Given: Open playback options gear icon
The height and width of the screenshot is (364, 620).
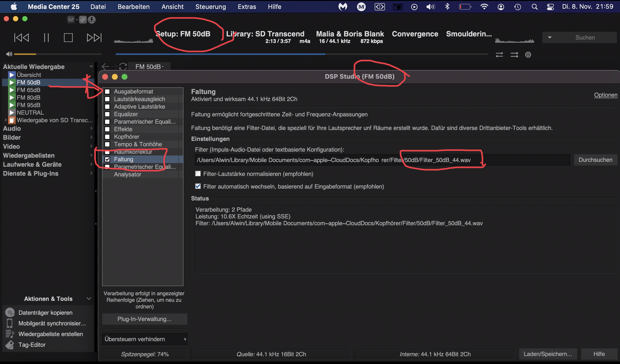Looking at the screenshot, I should [528, 55].
